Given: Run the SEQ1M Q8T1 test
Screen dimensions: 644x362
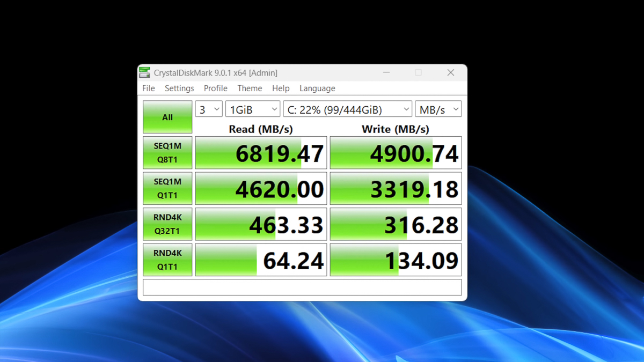Looking at the screenshot, I should tap(167, 153).
